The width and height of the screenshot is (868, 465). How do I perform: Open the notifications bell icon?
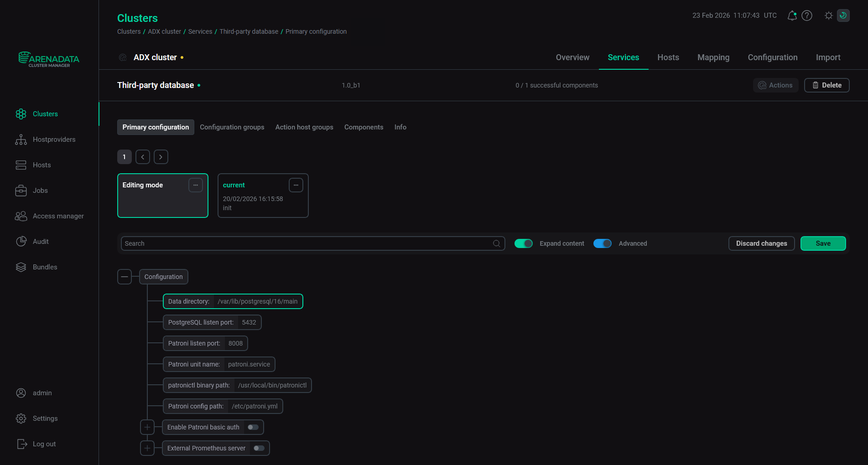[x=792, y=15]
